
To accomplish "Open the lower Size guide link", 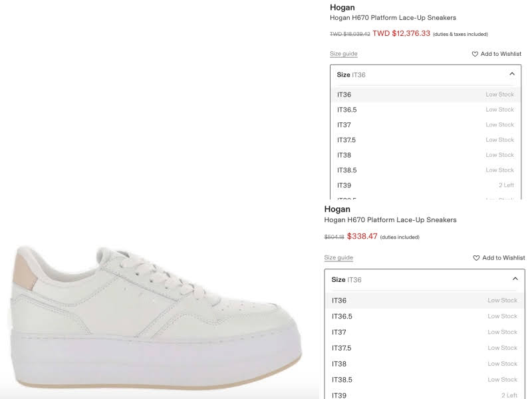I will click(338, 257).
